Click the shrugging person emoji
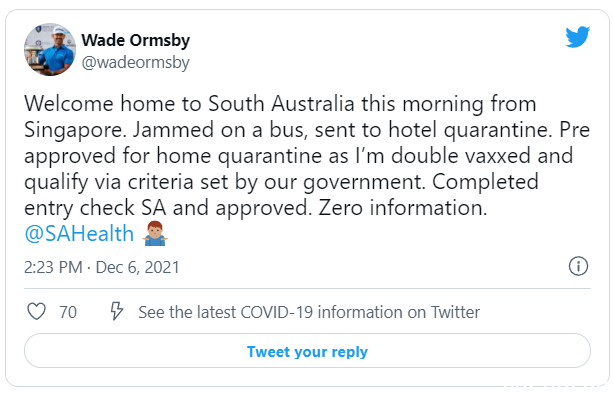 click(155, 233)
